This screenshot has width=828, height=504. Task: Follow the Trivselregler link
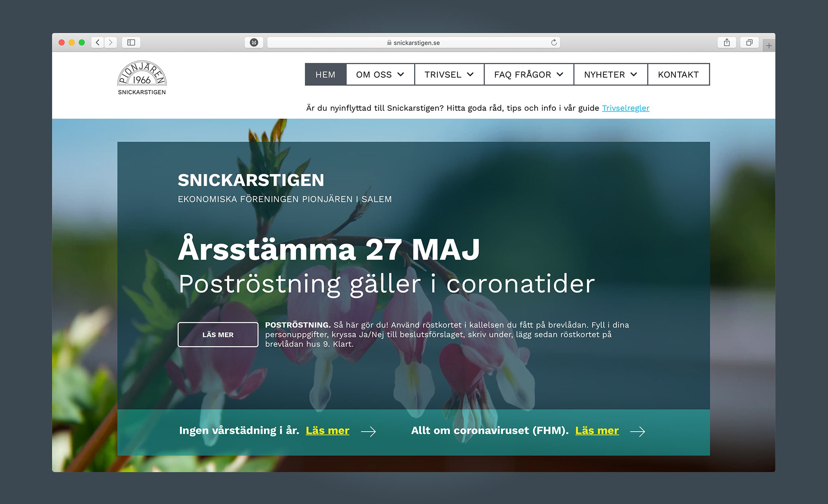[x=625, y=108]
